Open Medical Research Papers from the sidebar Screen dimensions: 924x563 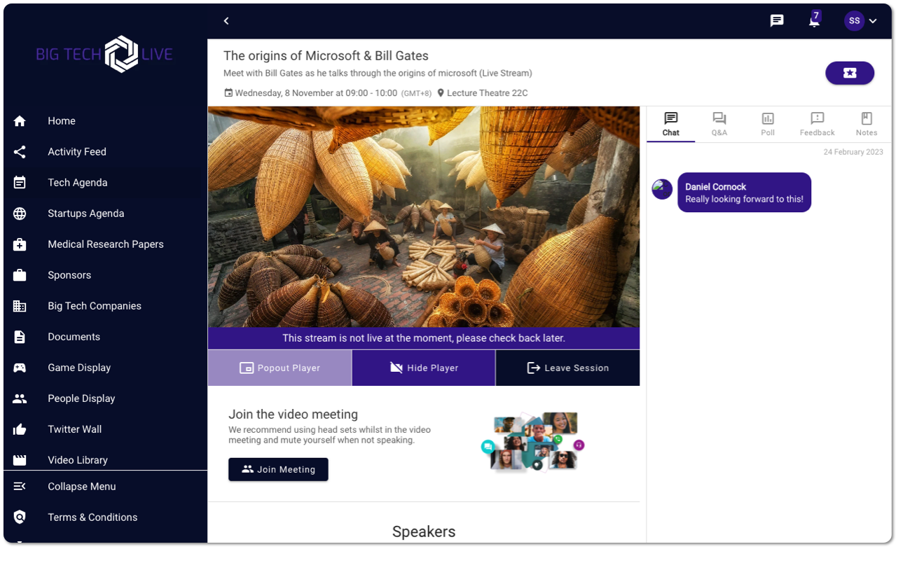point(105,244)
